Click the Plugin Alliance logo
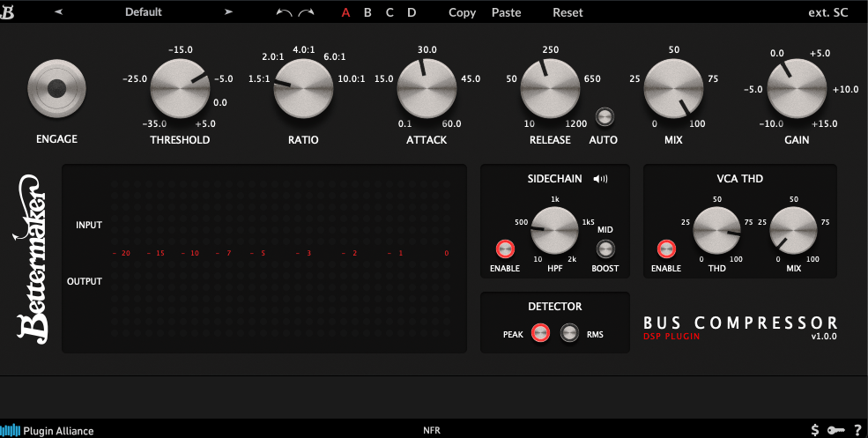 48,430
